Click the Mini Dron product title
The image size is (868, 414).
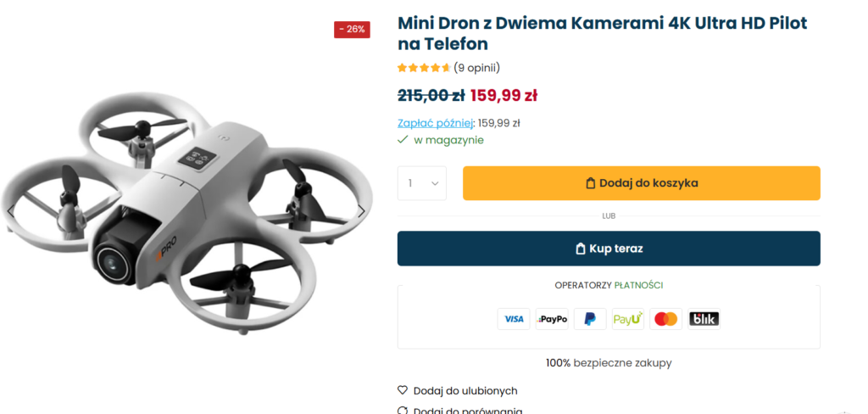tap(603, 33)
